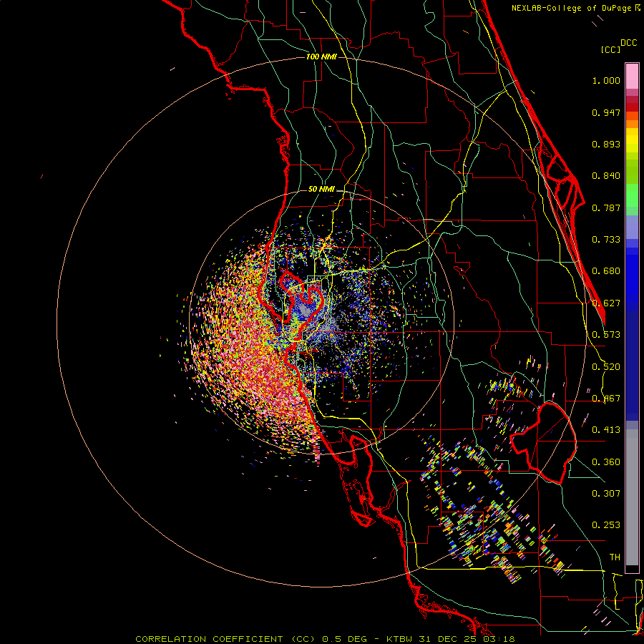Screen dimensions: 644x644
Task: Click the 0.840 value on the color scale
Action: (606, 176)
